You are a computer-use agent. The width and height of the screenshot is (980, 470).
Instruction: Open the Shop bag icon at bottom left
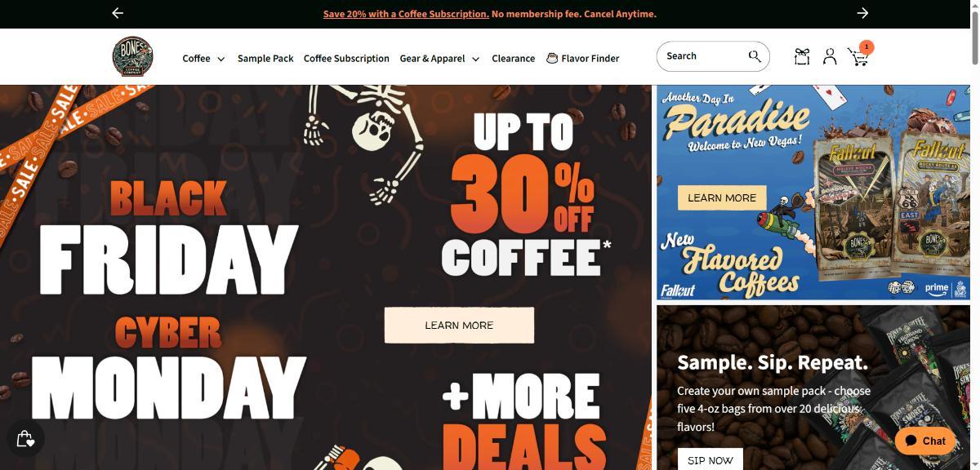pos(25,439)
